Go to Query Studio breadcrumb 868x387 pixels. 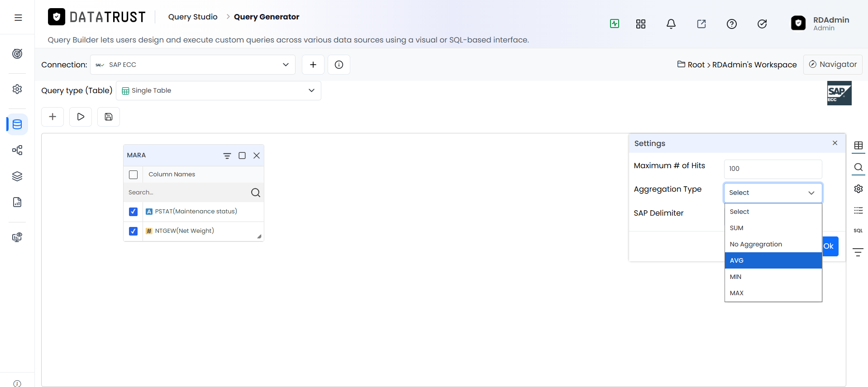click(x=193, y=17)
